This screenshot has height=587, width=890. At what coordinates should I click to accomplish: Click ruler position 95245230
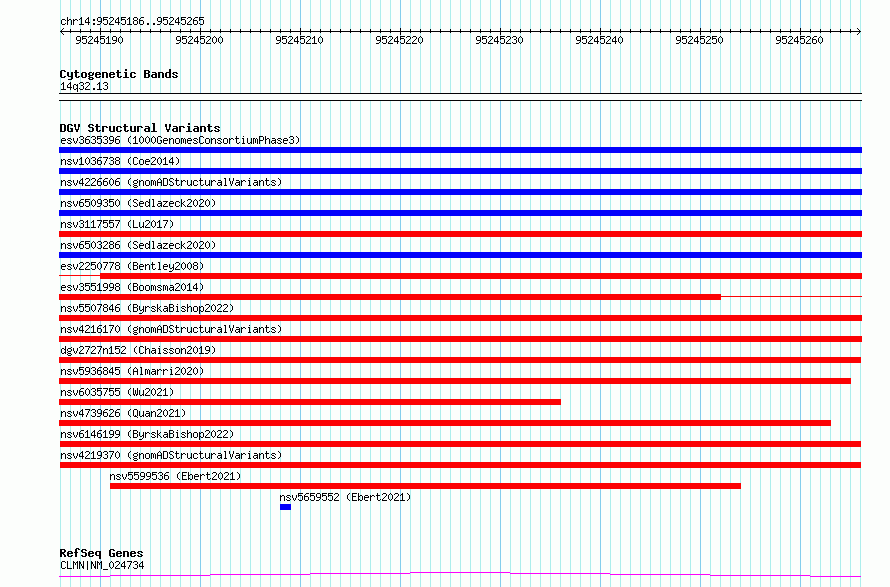(499, 40)
